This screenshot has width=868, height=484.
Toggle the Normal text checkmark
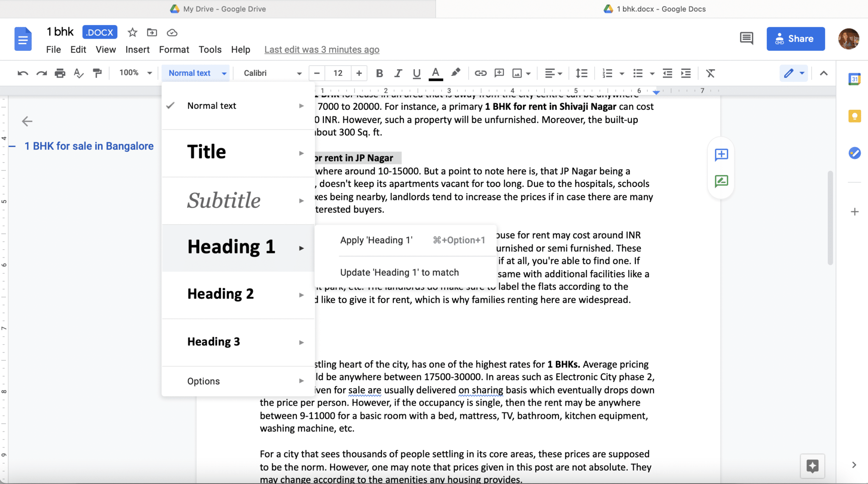point(172,106)
